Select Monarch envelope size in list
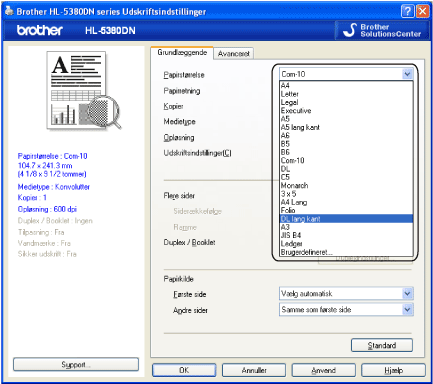 pos(346,185)
